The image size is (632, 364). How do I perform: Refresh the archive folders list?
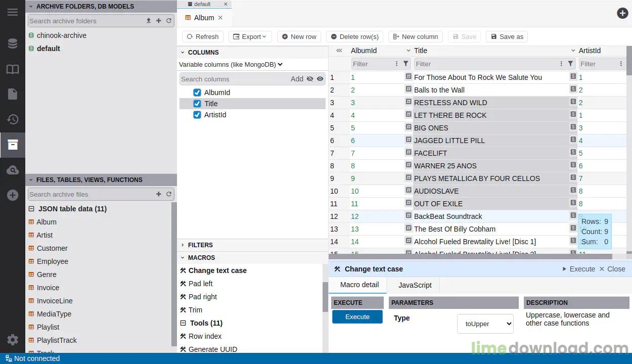pyautogui.click(x=169, y=21)
